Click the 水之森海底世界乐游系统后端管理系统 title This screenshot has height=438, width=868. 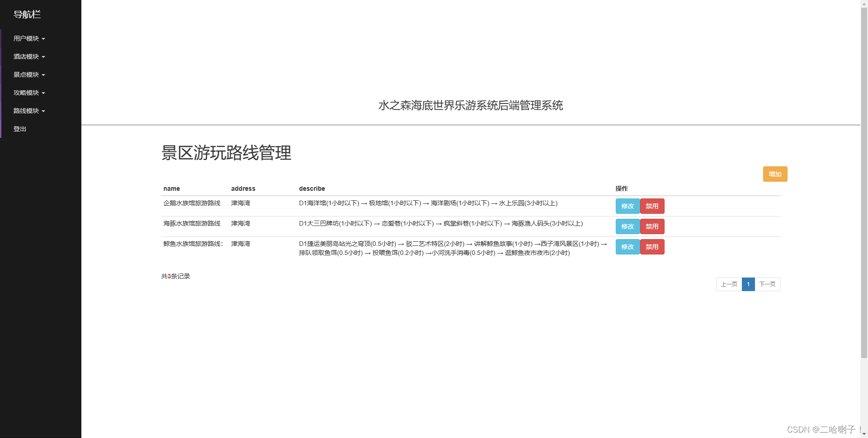471,105
